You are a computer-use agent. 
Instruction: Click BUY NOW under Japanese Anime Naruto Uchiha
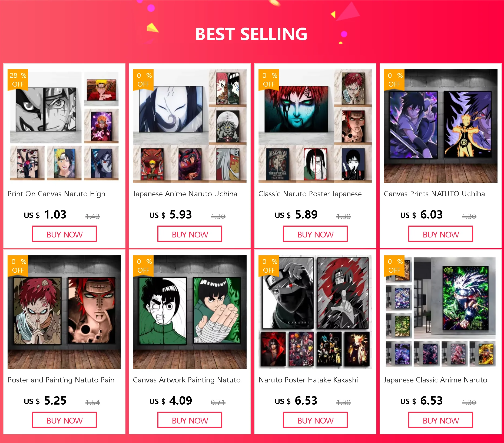pyautogui.click(x=190, y=234)
